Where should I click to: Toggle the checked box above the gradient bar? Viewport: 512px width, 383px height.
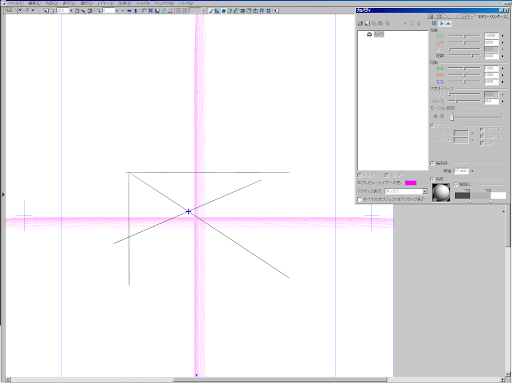456,184
